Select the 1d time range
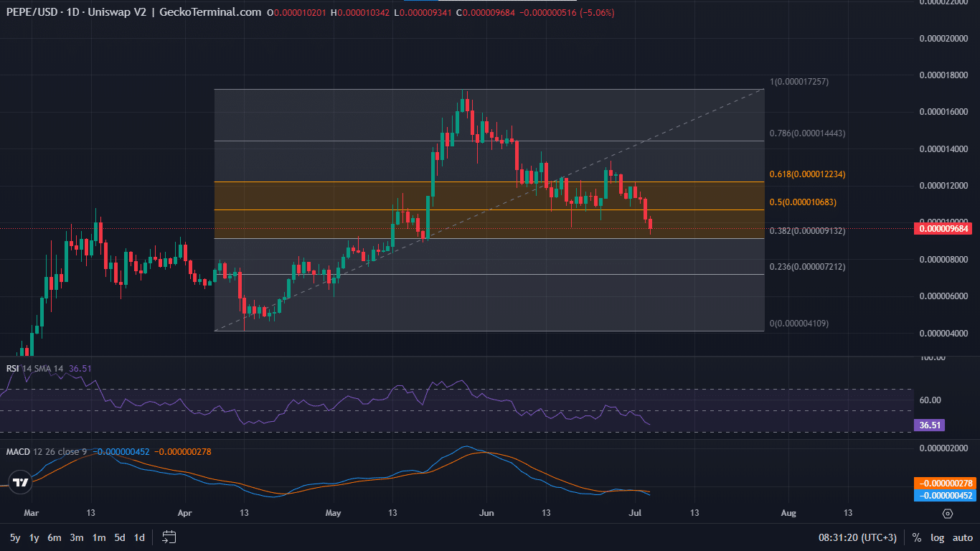This screenshot has height=551, width=980. point(140,537)
